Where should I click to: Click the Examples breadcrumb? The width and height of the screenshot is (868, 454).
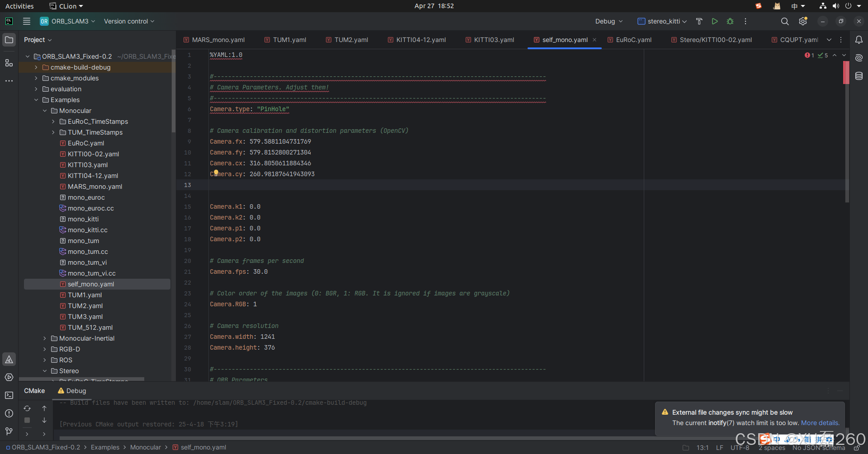pyautogui.click(x=105, y=447)
